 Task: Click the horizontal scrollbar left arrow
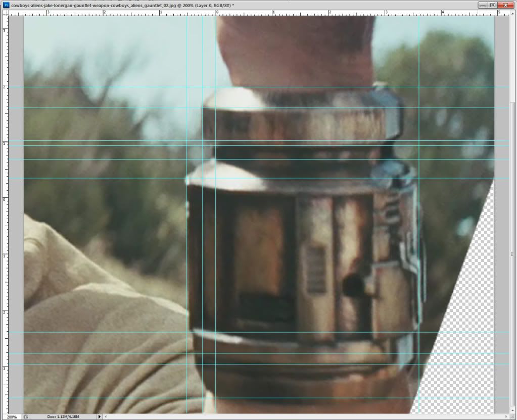(x=106, y=416)
